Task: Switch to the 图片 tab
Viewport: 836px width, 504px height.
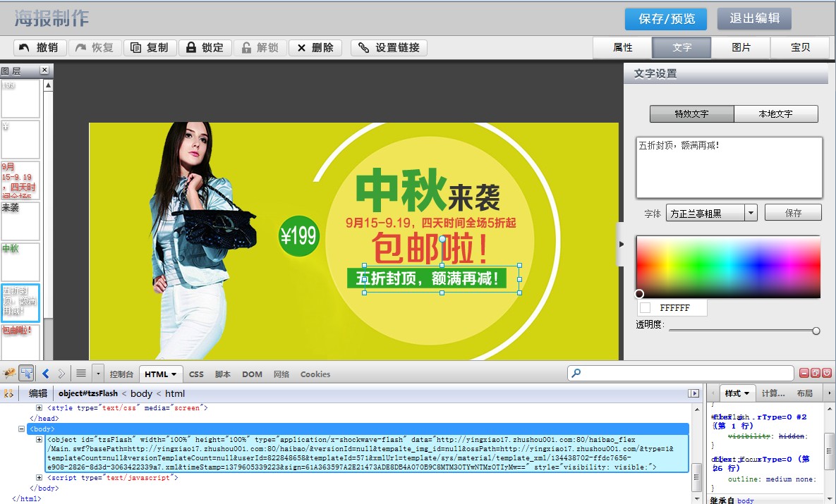Action: click(x=741, y=47)
